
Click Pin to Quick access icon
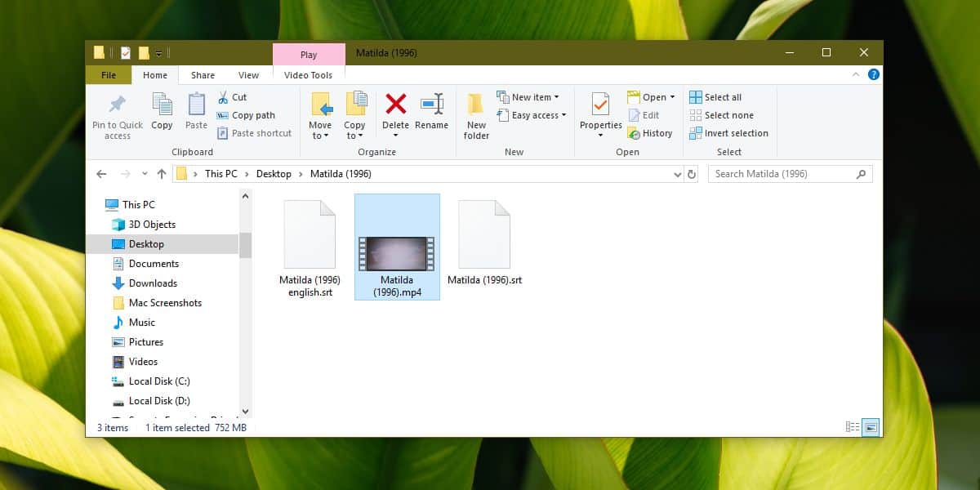[118, 115]
